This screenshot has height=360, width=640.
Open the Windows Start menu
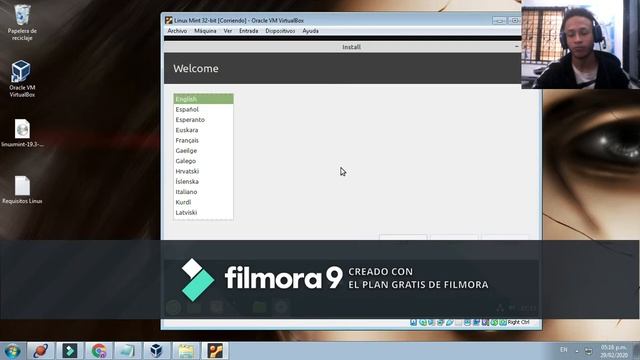[x=13, y=351]
